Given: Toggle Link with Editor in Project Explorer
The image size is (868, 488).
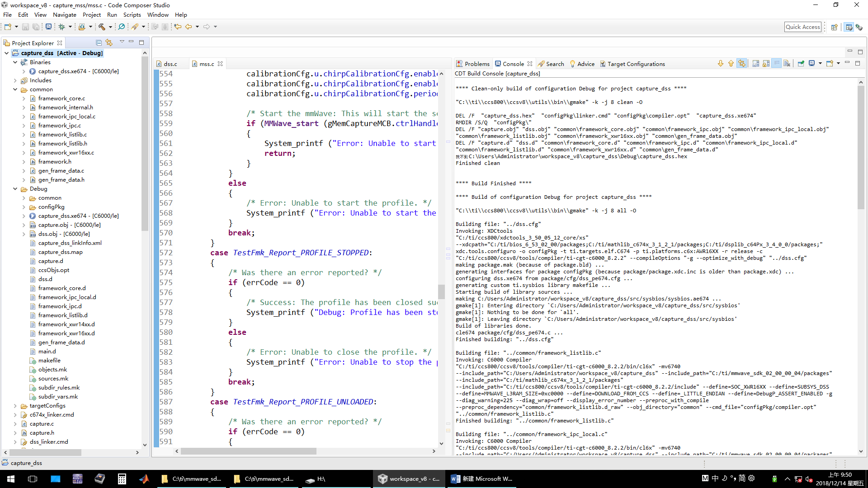Looking at the screenshot, I should [109, 42].
